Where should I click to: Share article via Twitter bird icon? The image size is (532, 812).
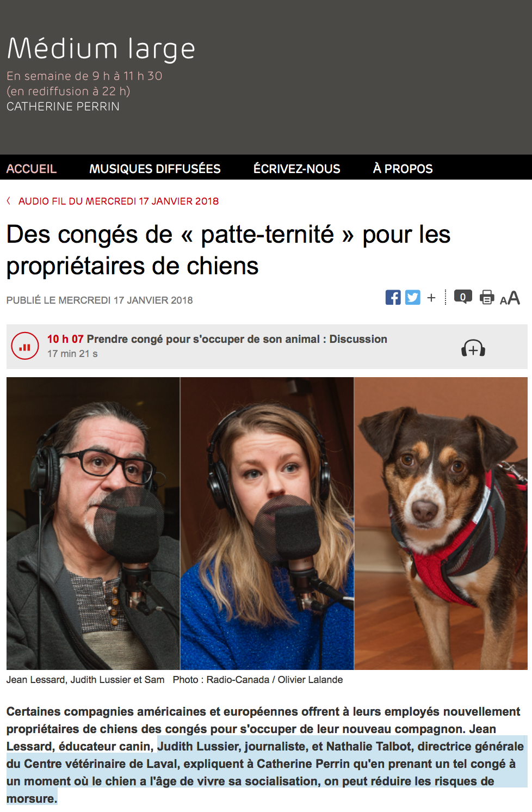tap(413, 298)
